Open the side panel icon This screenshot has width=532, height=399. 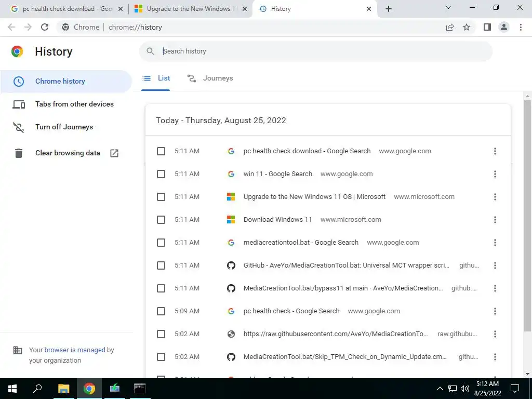tap(487, 27)
